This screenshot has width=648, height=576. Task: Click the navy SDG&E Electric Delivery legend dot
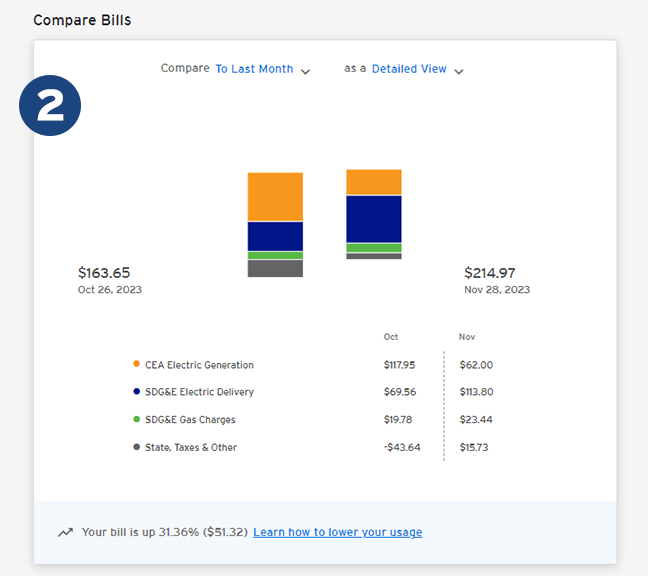click(x=136, y=392)
